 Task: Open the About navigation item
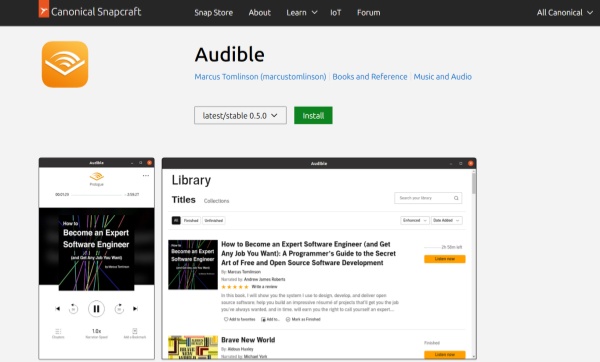259,13
